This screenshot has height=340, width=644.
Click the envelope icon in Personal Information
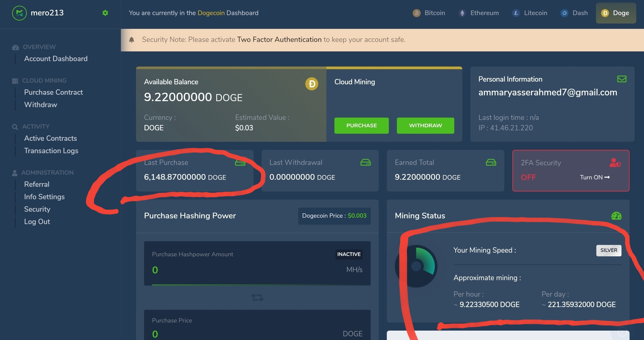pyautogui.click(x=622, y=79)
